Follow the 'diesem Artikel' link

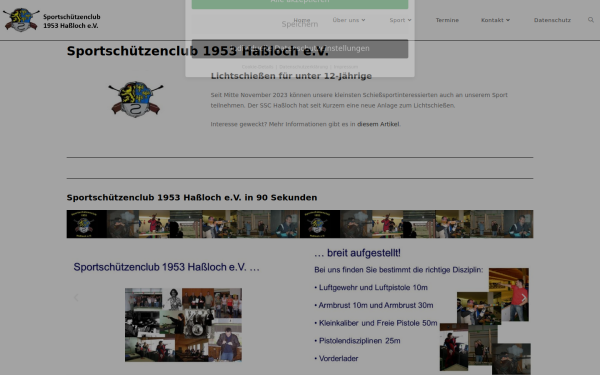(378, 124)
